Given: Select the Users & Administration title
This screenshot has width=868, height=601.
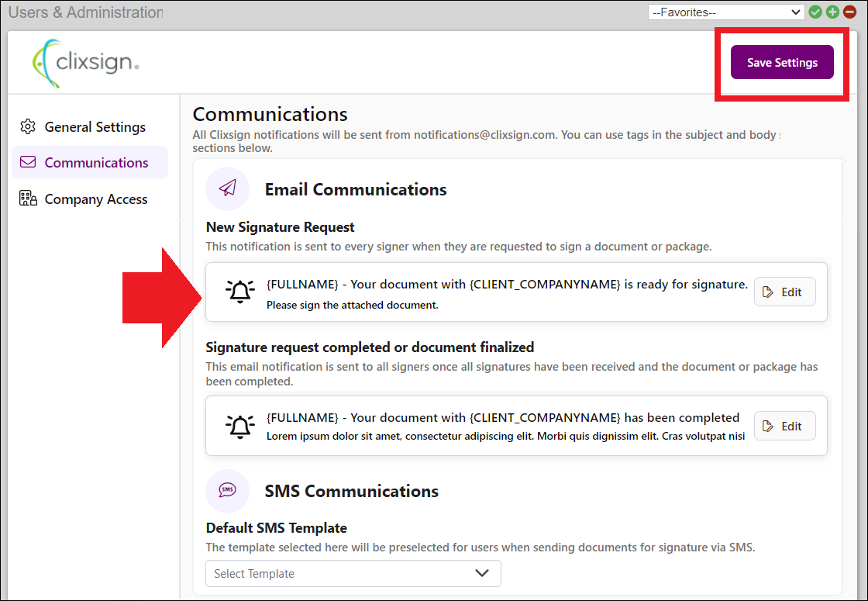Looking at the screenshot, I should point(85,12).
